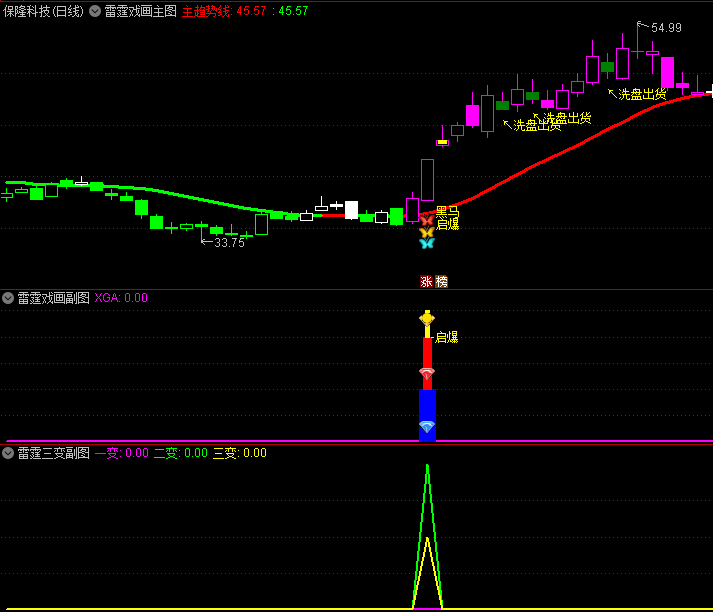Click the blue diamond gem icon
Image resolution: width=713 pixels, height=612 pixels.
pos(427,426)
